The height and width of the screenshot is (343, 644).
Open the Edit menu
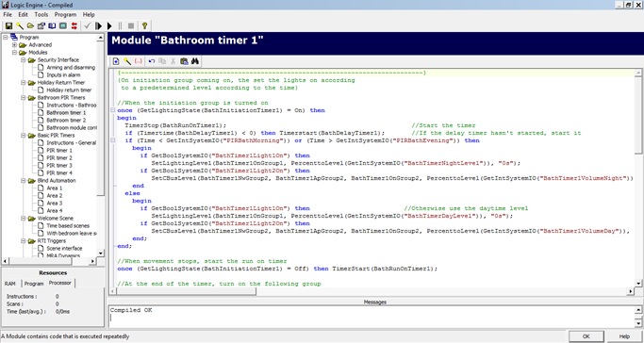tap(23, 14)
